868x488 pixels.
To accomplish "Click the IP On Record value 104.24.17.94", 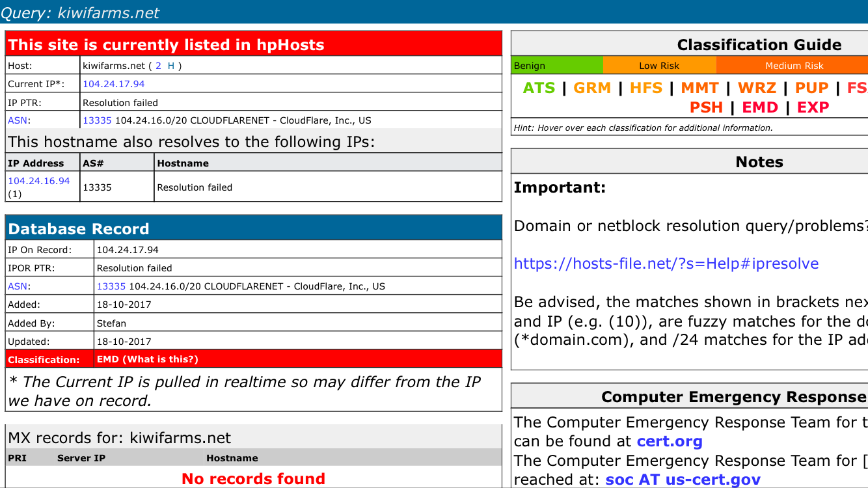I will point(128,250).
